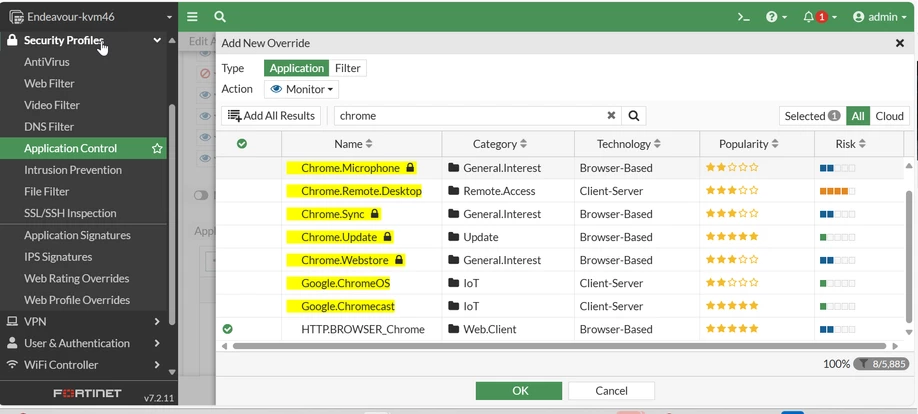Screen dimensions: 918x414
Task: Click the green checkmark column header
Action: (241, 143)
